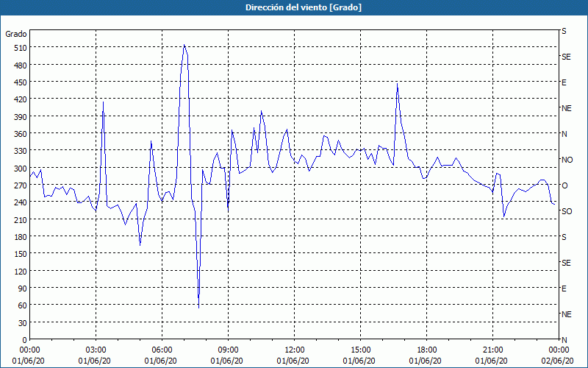Pick the 390 left axis label
Image resolution: width=588 pixels, height=368 pixels.
coord(21,117)
